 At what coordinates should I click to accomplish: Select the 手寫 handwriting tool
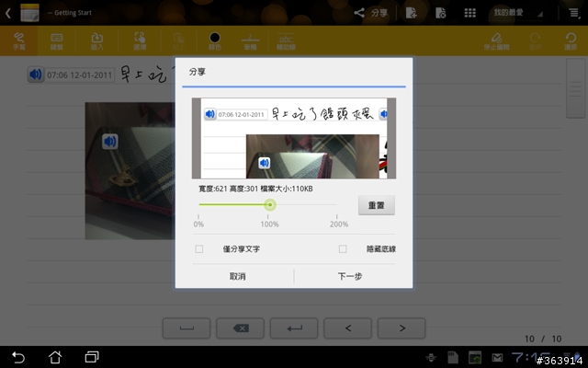18,40
